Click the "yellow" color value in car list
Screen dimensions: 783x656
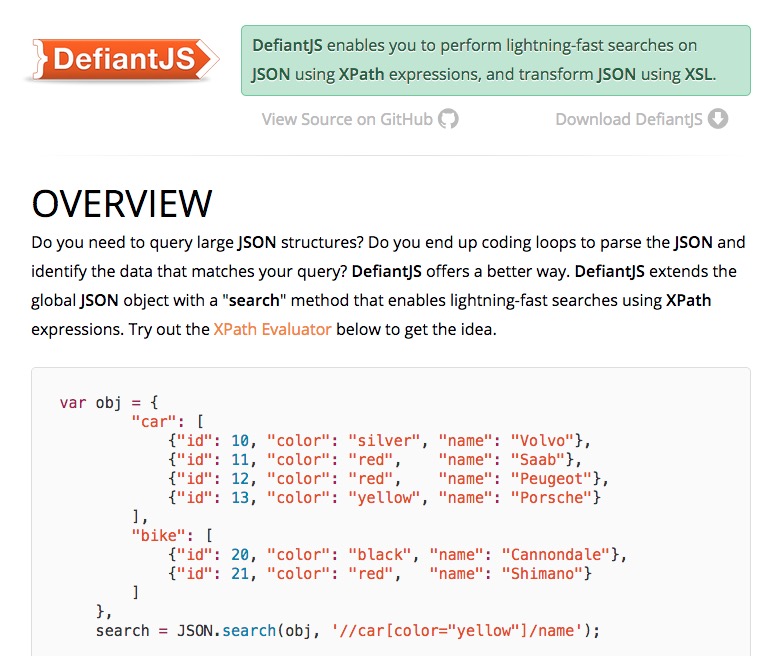pyautogui.click(x=384, y=497)
